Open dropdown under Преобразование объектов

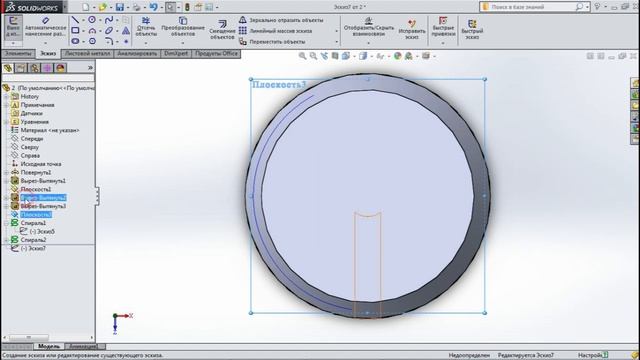pyautogui.click(x=183, y=42)
